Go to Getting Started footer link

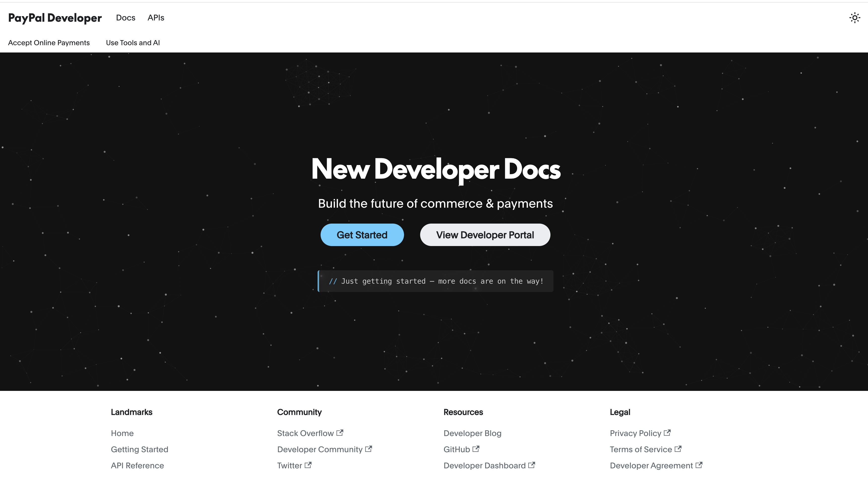click(x=140, y=450)
